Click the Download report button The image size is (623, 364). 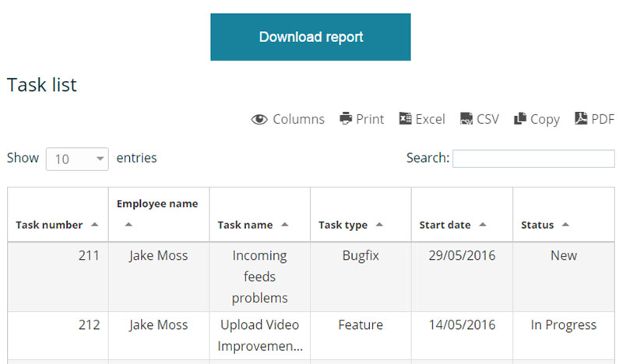(x=311, y=37)
